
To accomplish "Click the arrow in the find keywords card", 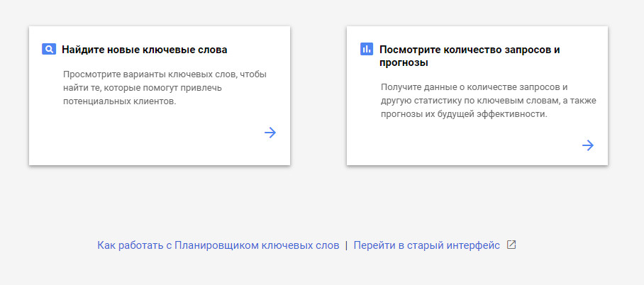I will point(270,133).
